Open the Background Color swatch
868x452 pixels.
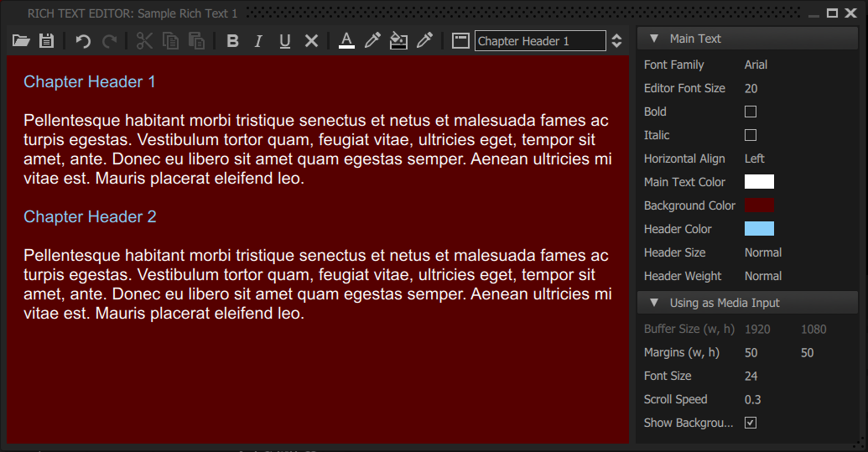760,205
